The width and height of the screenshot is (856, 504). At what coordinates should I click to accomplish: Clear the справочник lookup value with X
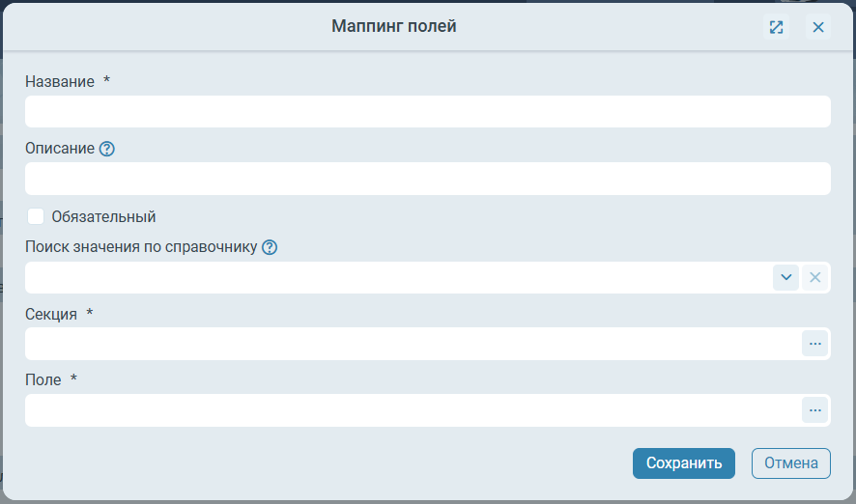[x=814, y=277]
